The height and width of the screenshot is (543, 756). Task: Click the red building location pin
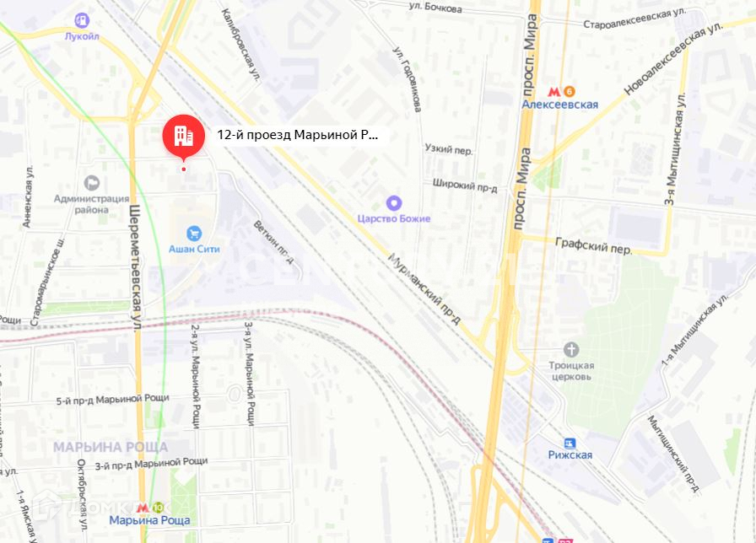pyautogui.click(x=184, y=137)
